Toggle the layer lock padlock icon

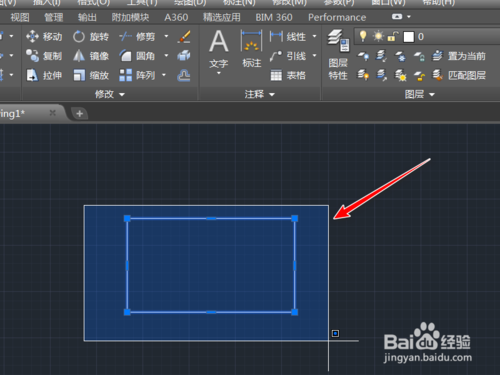[393, 36]
